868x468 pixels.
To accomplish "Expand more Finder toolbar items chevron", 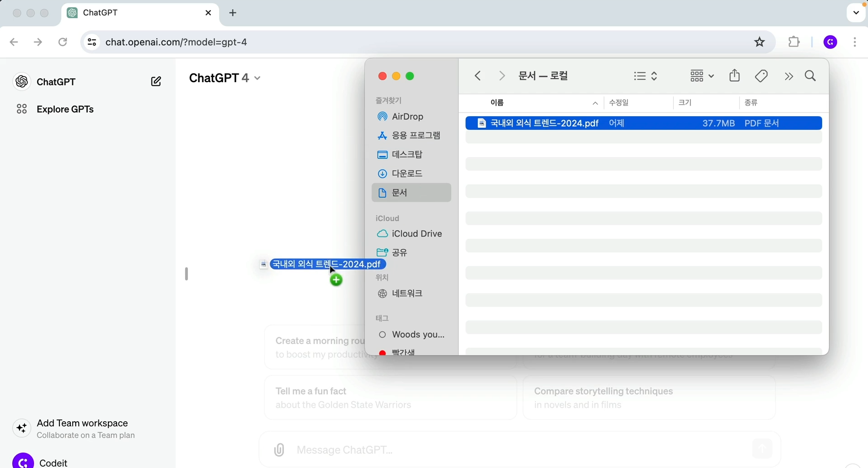I will (x=789, y=76).
